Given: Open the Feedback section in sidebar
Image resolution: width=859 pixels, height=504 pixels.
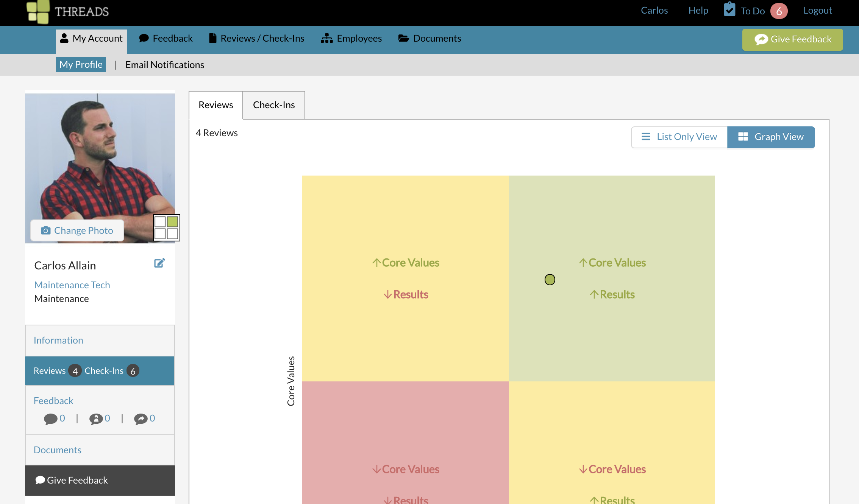Looking at the screenshot, I should point(53,400).
